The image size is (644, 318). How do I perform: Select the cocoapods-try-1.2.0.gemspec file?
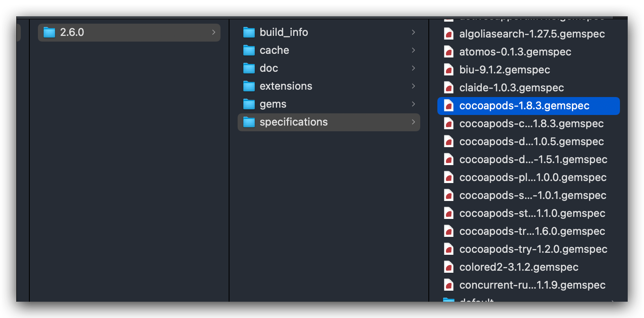529,249
